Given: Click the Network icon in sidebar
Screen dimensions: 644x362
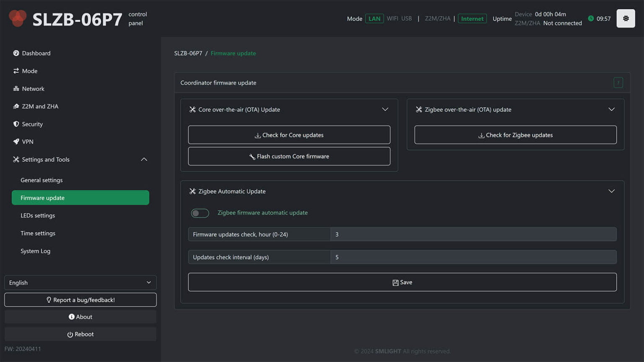Looking at the screenshot, I should tap(16, 89).
